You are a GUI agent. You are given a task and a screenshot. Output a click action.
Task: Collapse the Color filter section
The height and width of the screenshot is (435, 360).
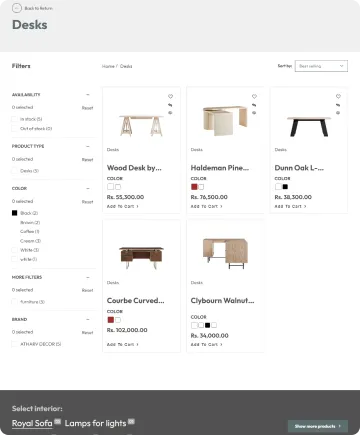click(88, 188)
